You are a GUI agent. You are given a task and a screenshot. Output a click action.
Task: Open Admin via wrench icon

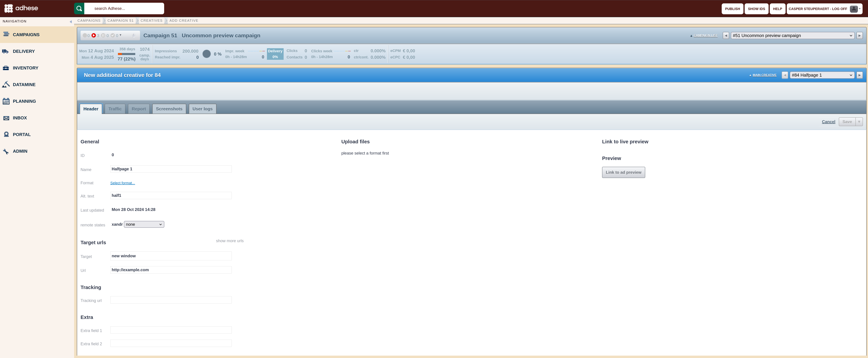click(x=6, y=151)
